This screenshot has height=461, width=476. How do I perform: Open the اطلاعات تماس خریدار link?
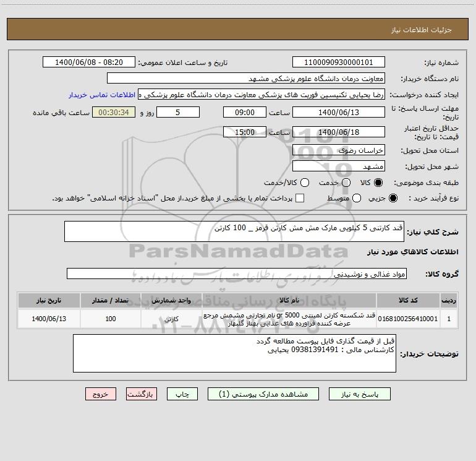[x=102, y=95]
